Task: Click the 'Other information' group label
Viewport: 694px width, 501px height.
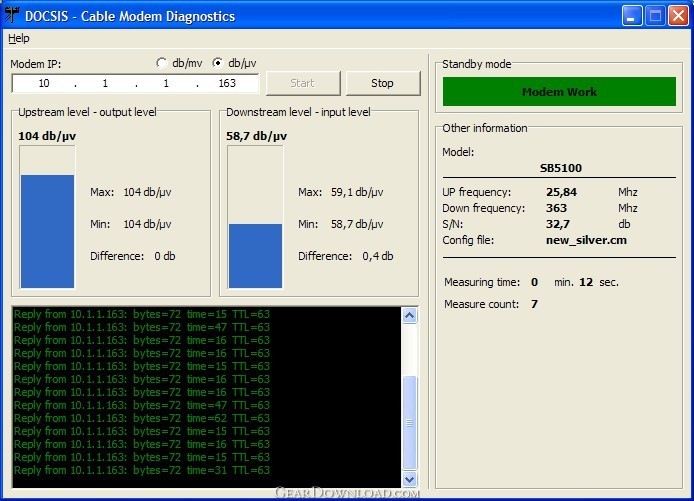Action: click(x=485, y=128)
